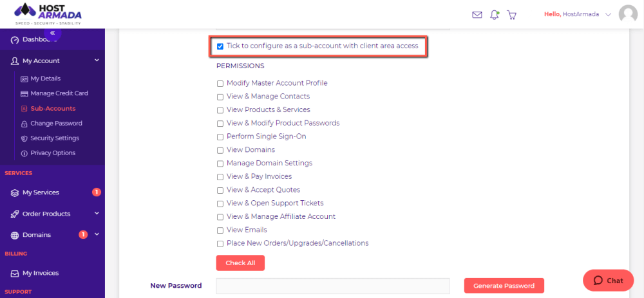Tick the View & Pay Invoices checkbox

220,177
